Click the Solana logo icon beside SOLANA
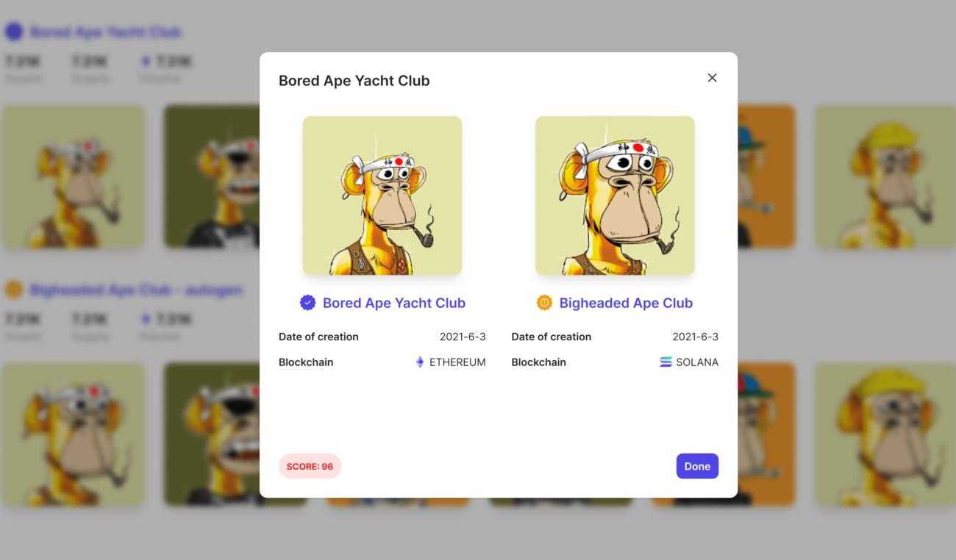Viewport: 956px width, 560px height. 666,362
